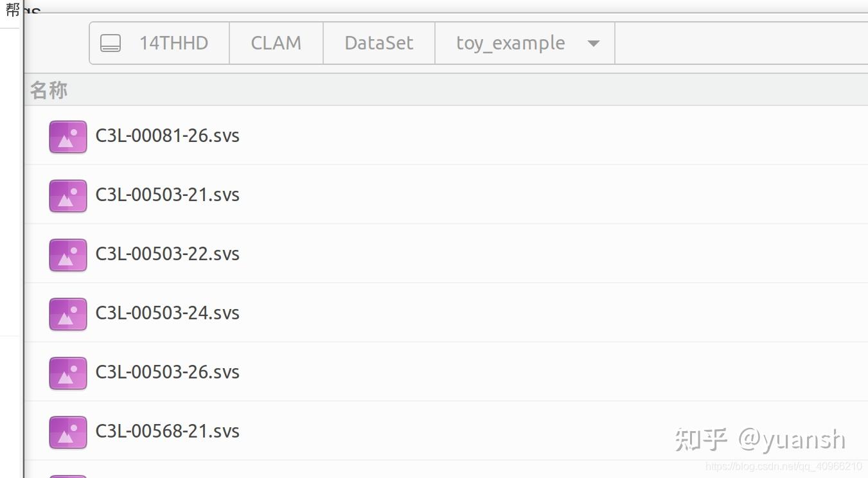The height and width of the screenshot is (478, 868).
Task: Click the toy_example breadcrumb label
Action: pos(510,43)
